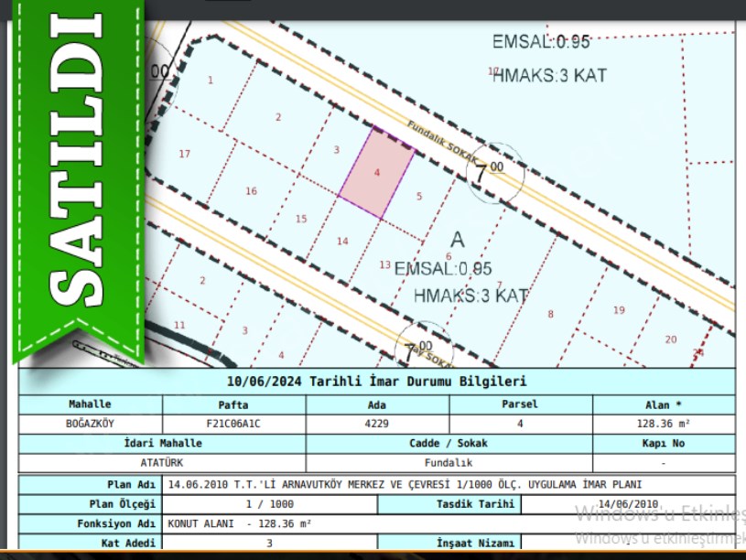Image resolution: width=746 pixels, height=560 pixels.
Task: Click parcel 15 on the map
Action: 301,219
